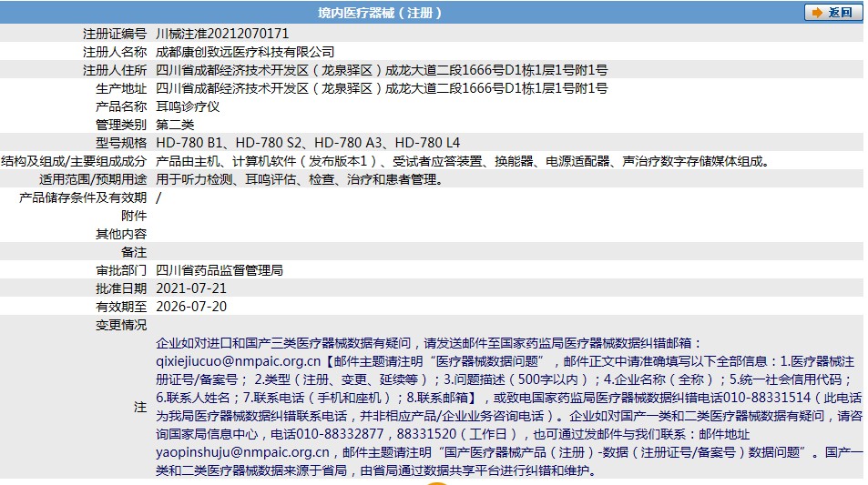Click the 管理类别 label
This screenshot has height=485, width=868.
click(x=121, y=125)
